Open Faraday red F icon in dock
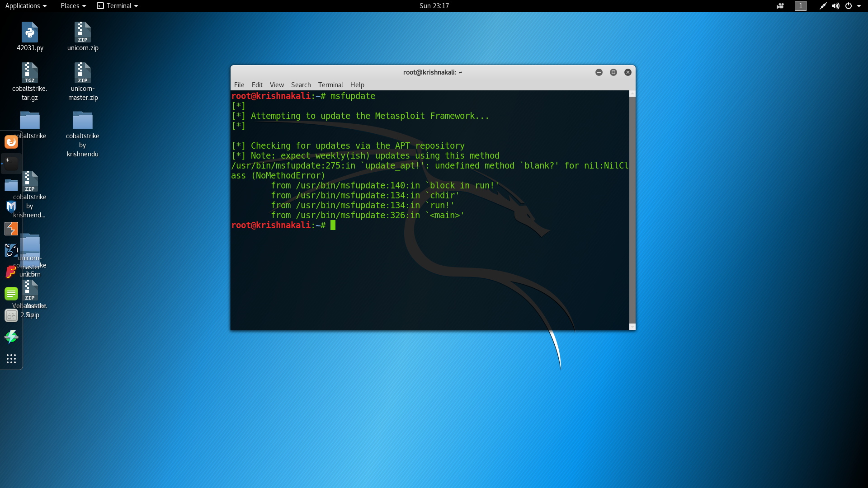 tap(11, 272)
